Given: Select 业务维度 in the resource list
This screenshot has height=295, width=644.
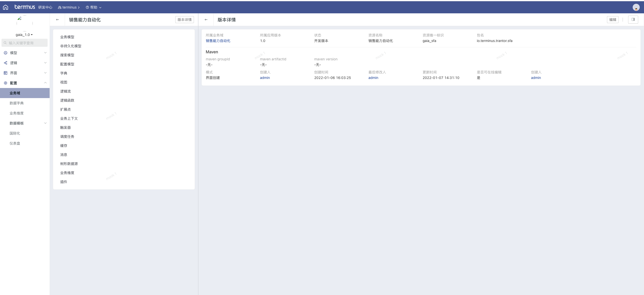Looking at the screenshot, I should click(x=67, y=173).
